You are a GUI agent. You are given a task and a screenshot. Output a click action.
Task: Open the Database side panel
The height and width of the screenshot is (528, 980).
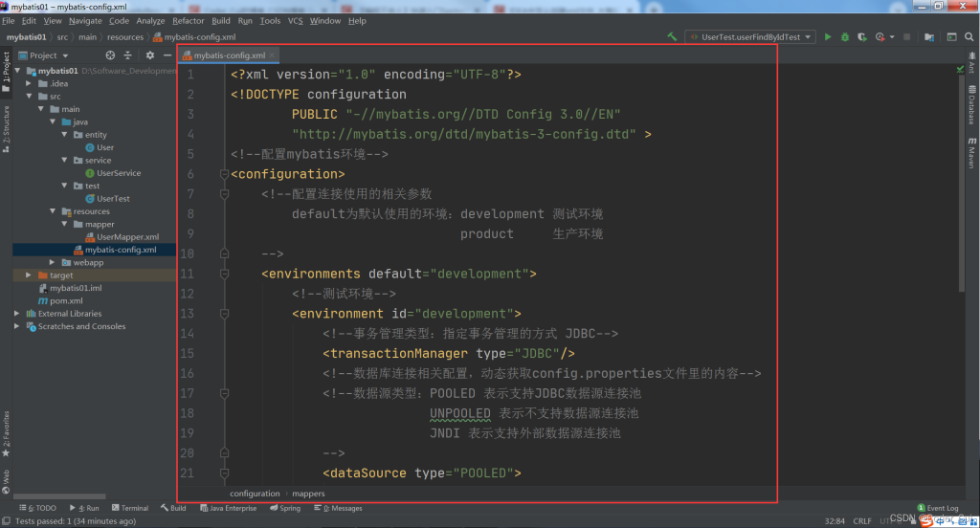coord(972,105)
